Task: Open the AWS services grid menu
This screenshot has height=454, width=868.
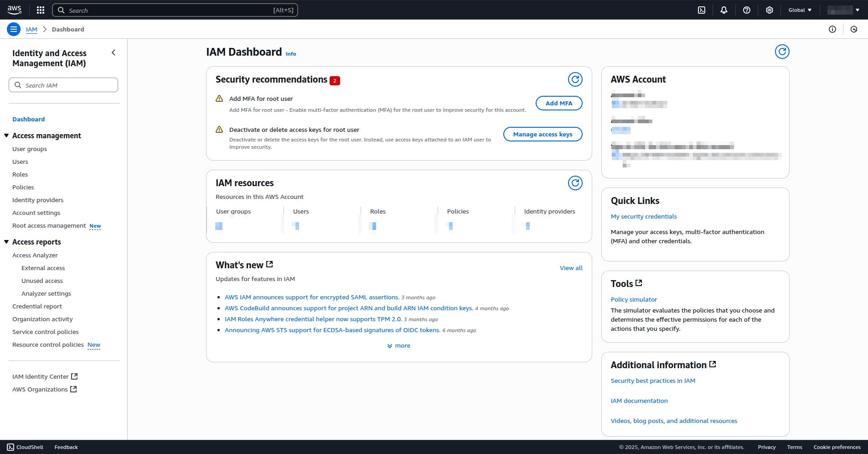Action: tap(40, 10)
